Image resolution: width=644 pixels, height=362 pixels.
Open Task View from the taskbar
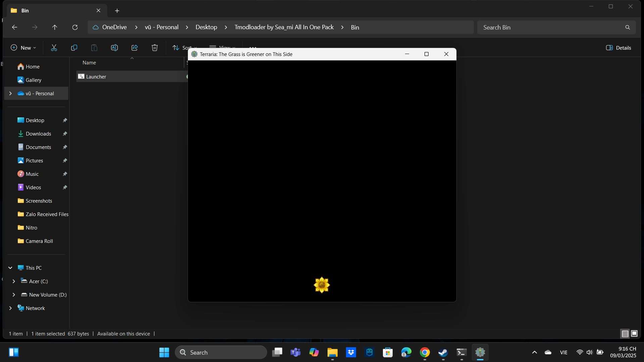click(277, 352)
